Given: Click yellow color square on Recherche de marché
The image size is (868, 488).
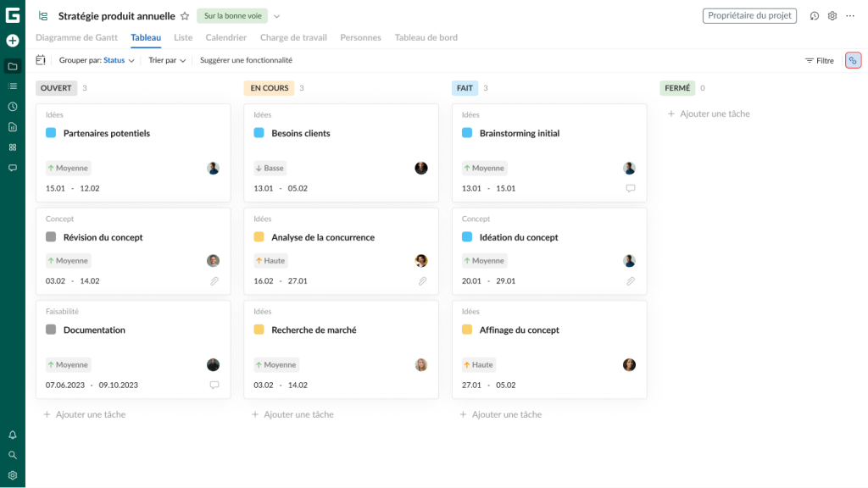Looking at the screenshot, I should [259, 330].
